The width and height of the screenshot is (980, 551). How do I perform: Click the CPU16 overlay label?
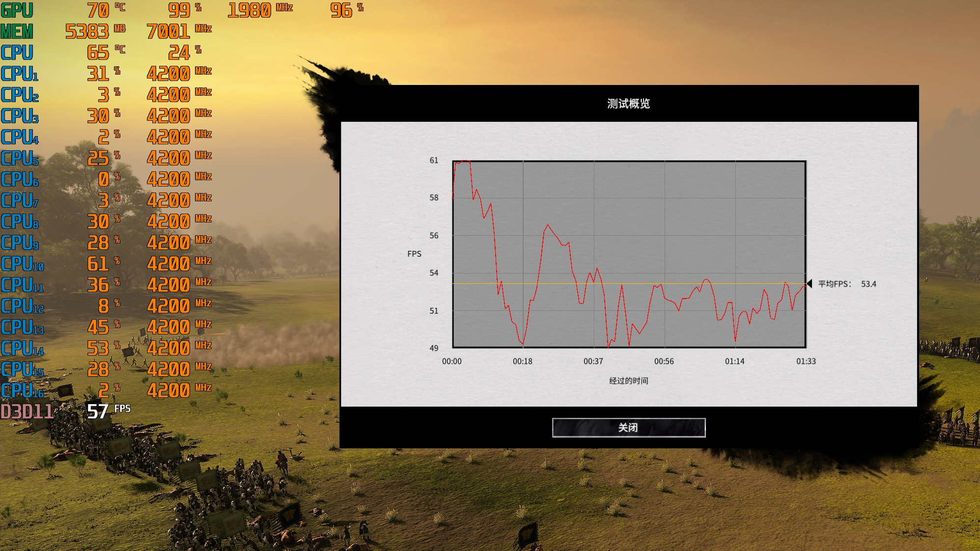click(23, 390)
